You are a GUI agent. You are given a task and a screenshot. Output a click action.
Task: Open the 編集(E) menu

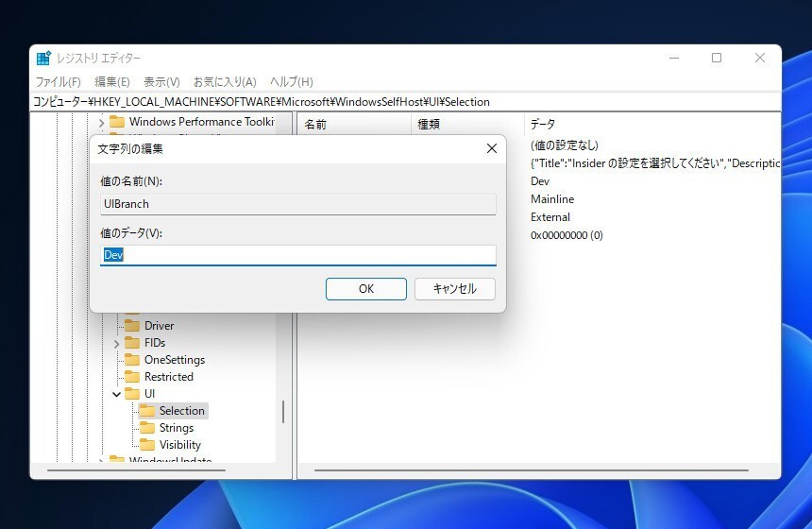click(x=111, y=82)
